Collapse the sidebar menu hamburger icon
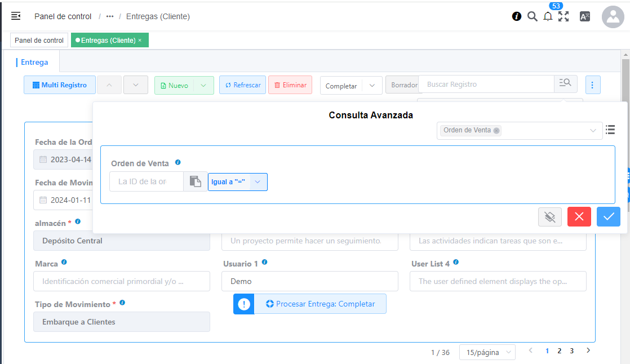 click(16, 16)
